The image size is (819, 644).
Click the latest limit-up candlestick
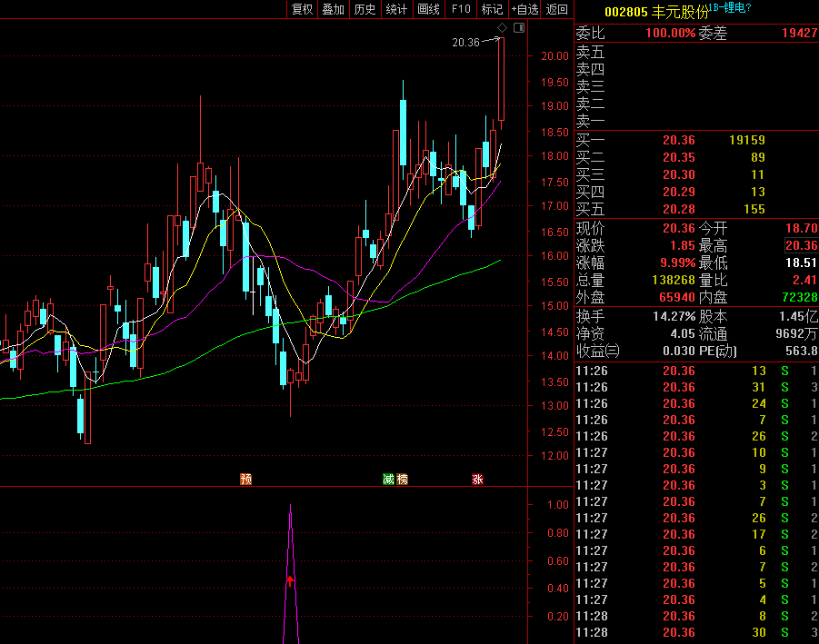pos(502,79)
